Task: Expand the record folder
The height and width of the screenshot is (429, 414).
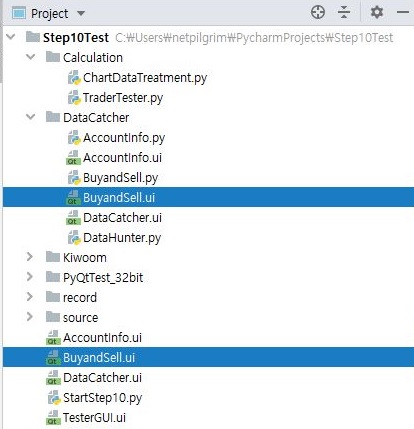Action: click(30, 297)
